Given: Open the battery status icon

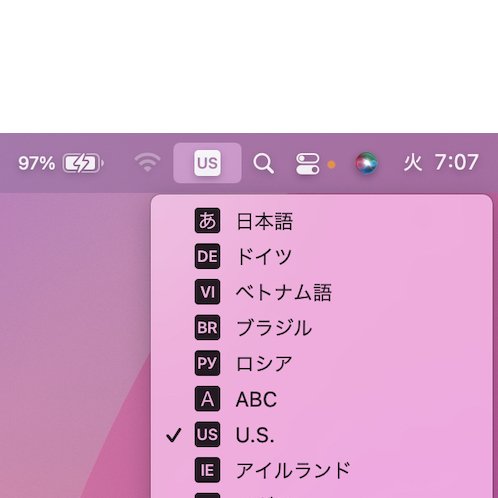Looking at the screenshot, I should 83,163.
